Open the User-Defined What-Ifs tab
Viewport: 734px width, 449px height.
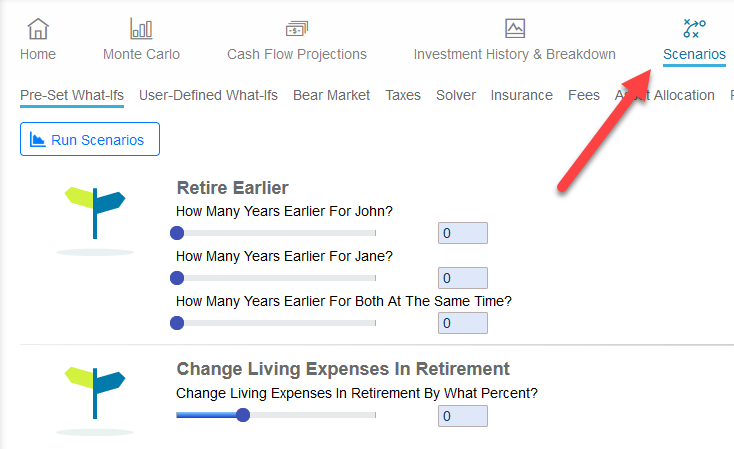(x=208, y=95)
